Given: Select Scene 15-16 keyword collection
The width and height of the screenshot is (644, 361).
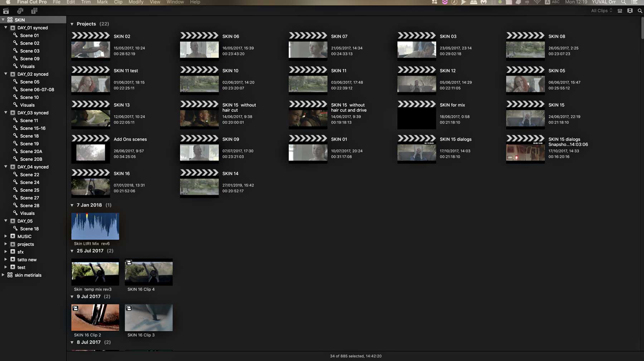Looking at the screenshot, I should [x=33, y=128].
